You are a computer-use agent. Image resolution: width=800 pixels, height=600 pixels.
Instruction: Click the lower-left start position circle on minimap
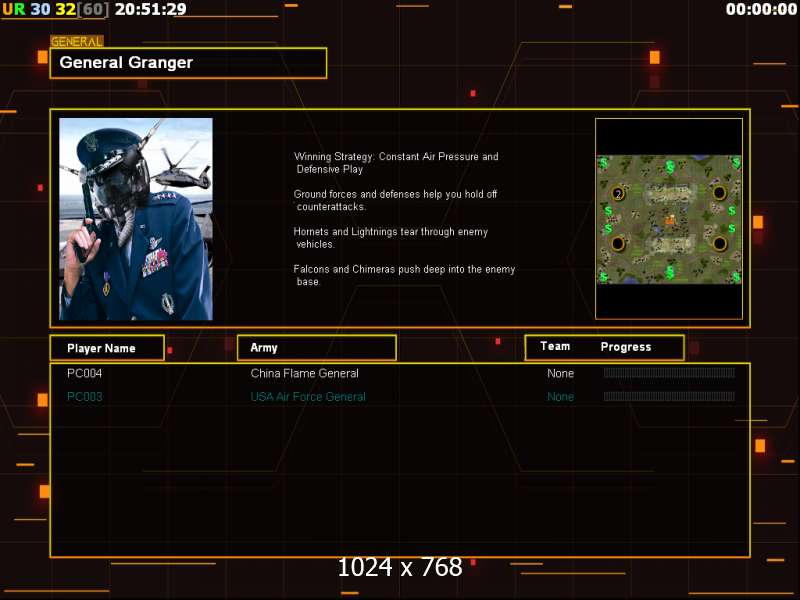click(618, 243)
